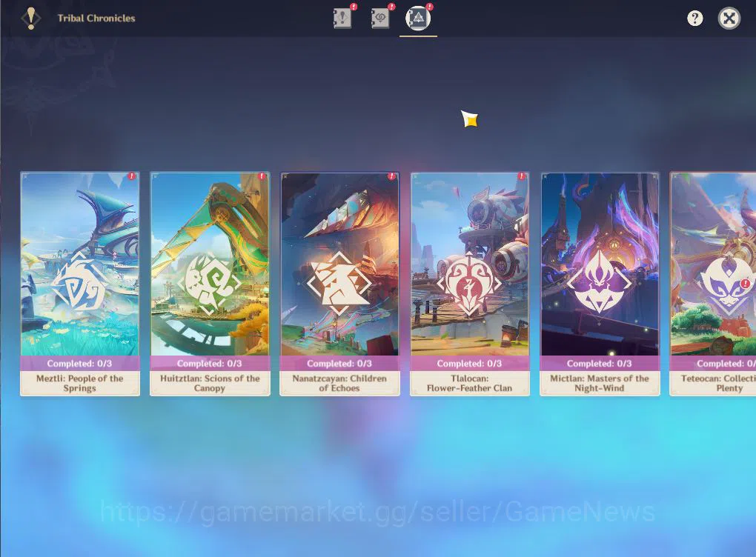This screenshot has width=756, height=557.
Task: Click the red alert badge on Huitztlan card
Action: point(262,176)
